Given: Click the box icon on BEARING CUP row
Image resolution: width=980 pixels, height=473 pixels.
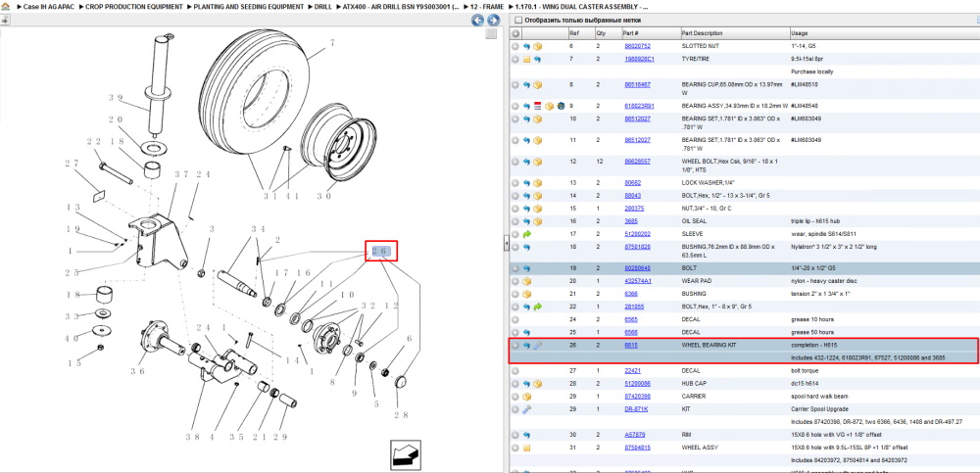Looking at the screenshot, I should coord(537,85).
